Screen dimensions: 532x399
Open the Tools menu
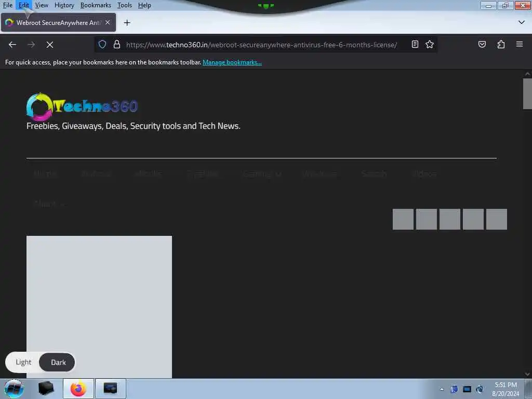pos(125,5)
